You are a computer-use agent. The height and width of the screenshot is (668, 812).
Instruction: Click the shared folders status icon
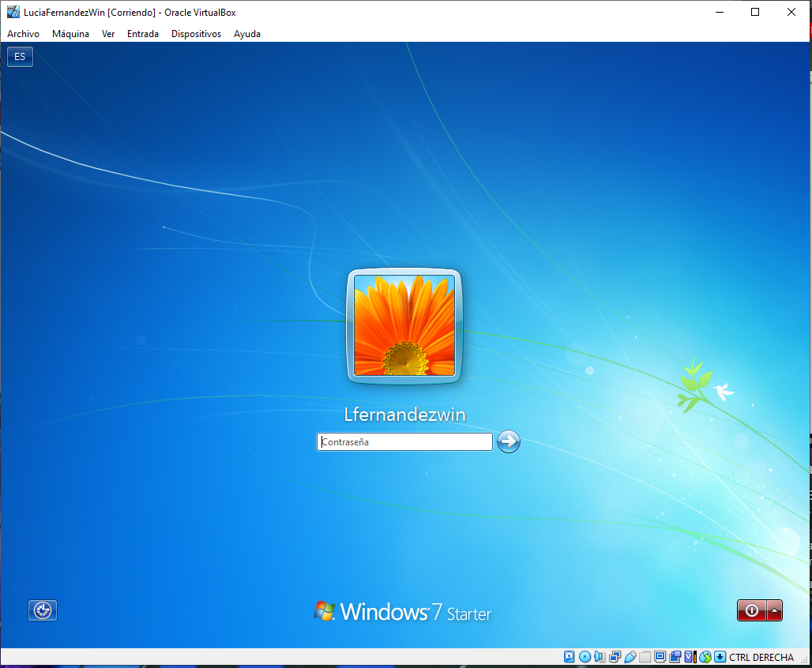pos(645,657)
